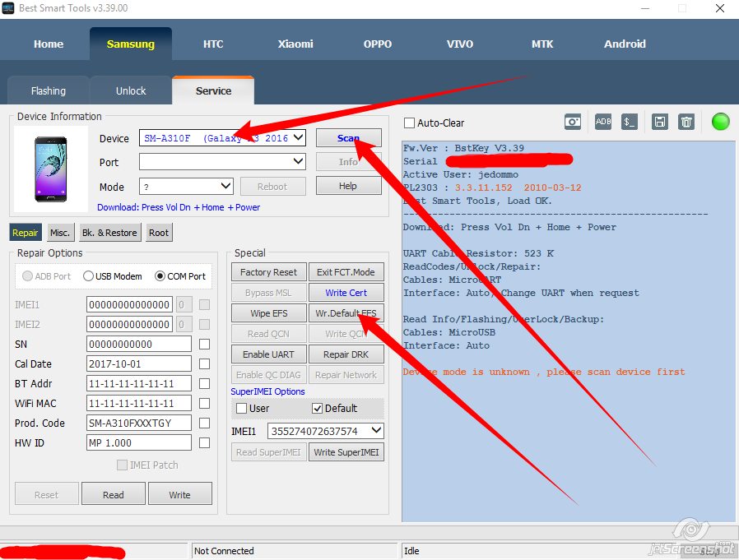Click the screenshot camera icon
739x560 pixels.
click(573, 122)
